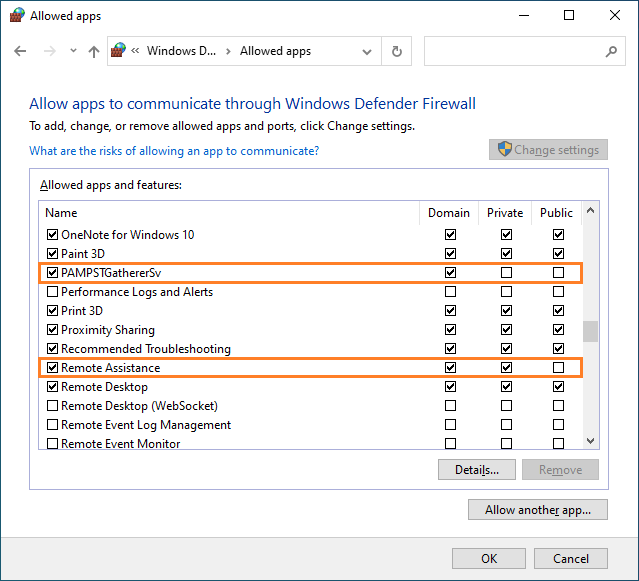Select Windows Defender breadcrumb segment

coord(181,51)
